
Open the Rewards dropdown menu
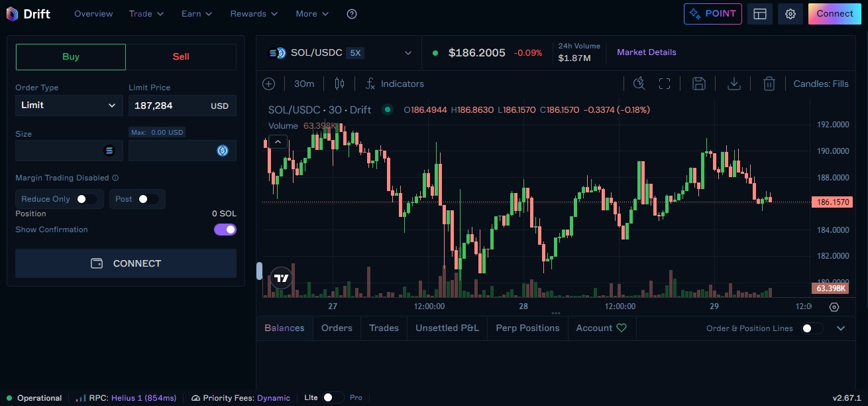click(x=254, y=14)
